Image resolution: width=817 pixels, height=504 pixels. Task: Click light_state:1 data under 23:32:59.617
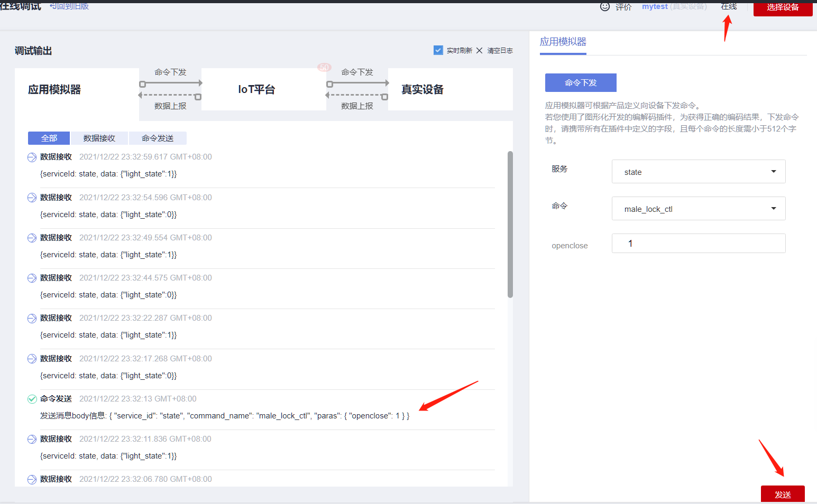click(x=108, y=174)
